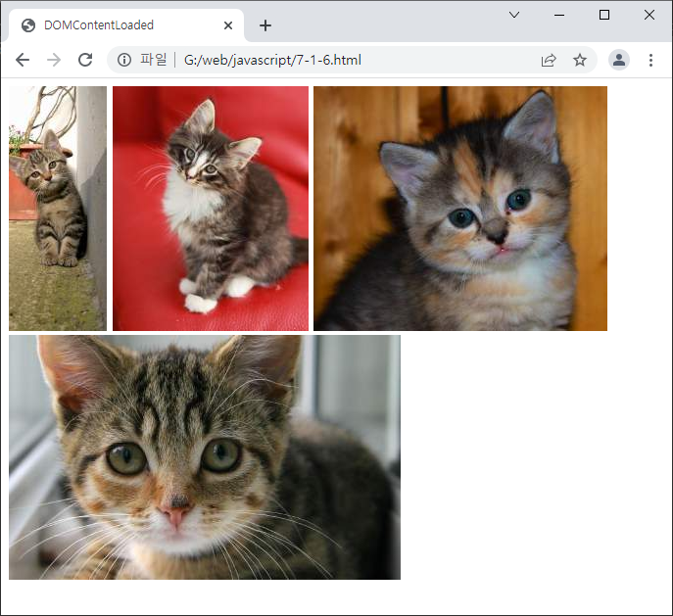673x616 pixels.
Task: Click the forward navigation arrow
Action: (54, 60)
